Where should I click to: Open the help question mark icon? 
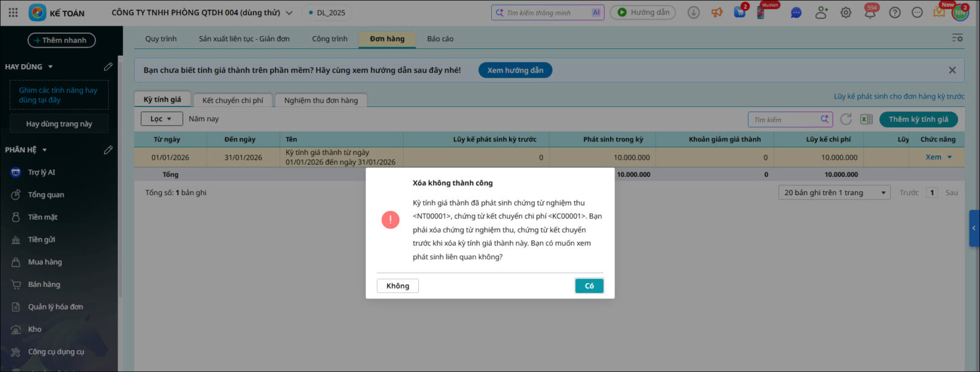click(895, 12)
